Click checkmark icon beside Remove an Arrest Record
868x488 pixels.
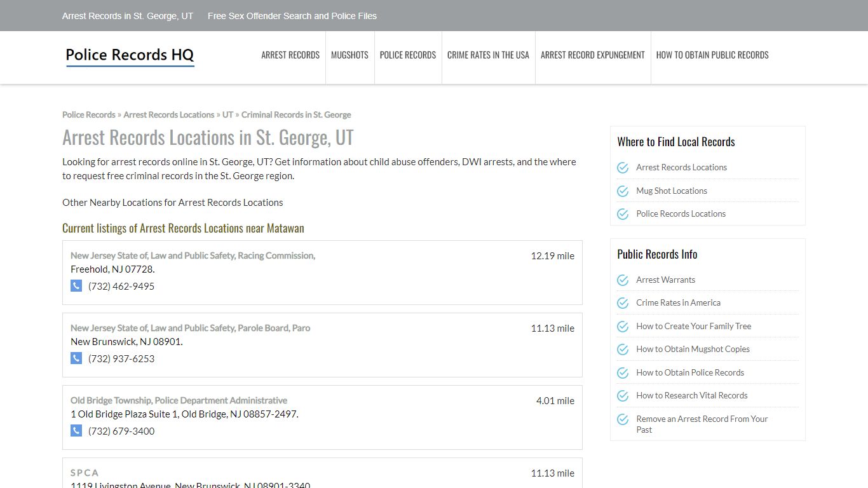623,419
